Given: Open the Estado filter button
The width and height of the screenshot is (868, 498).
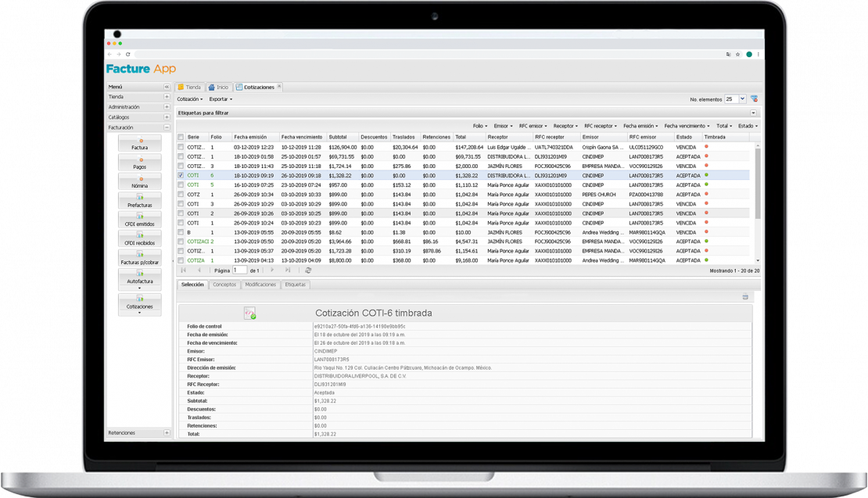Looking at the screenshot, I should coord(748,126).
